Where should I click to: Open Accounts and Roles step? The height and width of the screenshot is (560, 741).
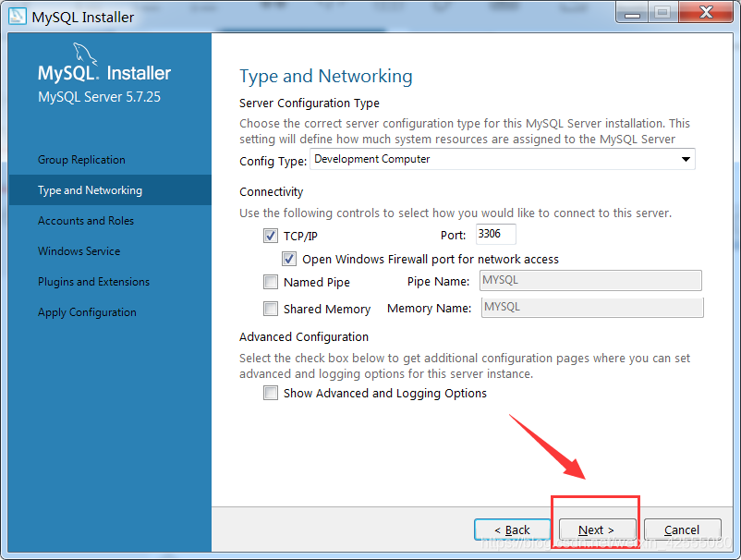pos(110,221)
